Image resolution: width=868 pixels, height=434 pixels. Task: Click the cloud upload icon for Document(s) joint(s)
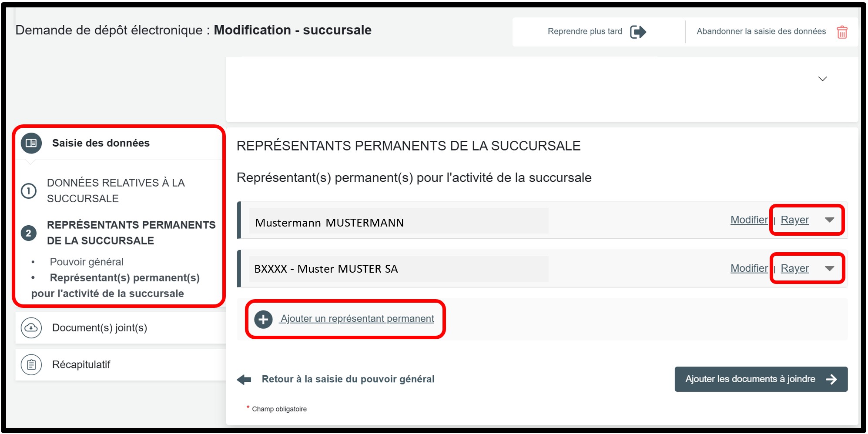(x=31, y=327)
